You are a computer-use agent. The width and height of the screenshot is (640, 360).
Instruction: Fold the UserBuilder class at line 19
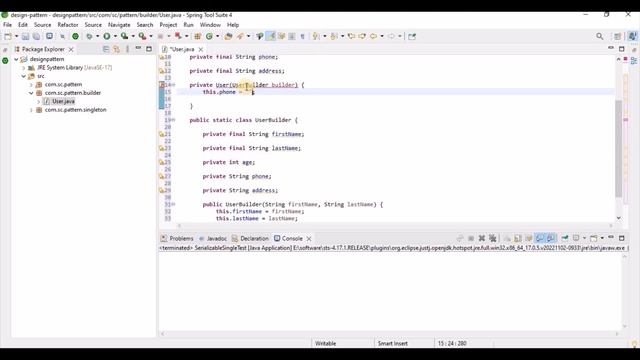(x=173, y=120)
